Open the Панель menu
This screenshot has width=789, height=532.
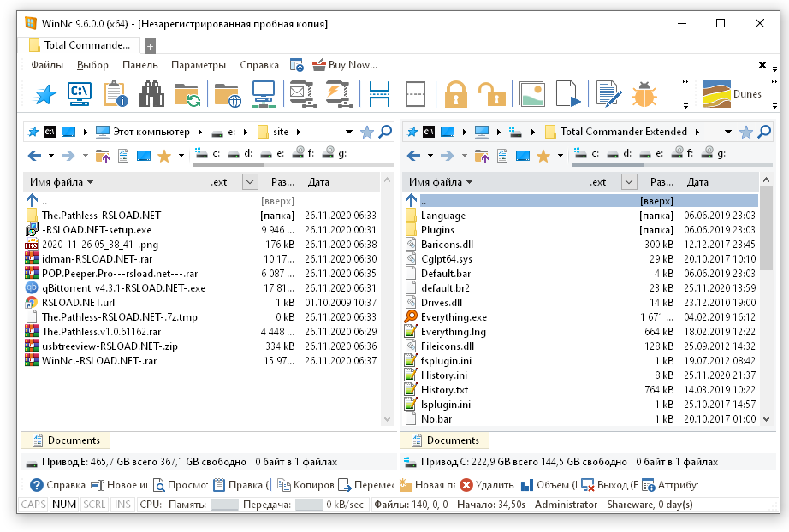pyautogui.click(x=139, y=65)
